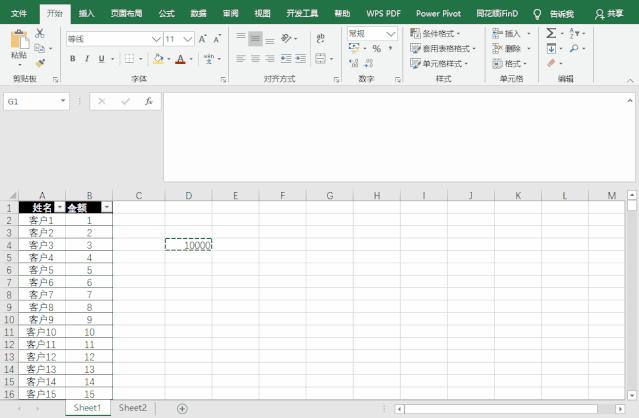Image resolution: width=639 pixels, height=418 pixels.
Task: Click the Format Painter brush icon
Action: [x=40, y=63]
